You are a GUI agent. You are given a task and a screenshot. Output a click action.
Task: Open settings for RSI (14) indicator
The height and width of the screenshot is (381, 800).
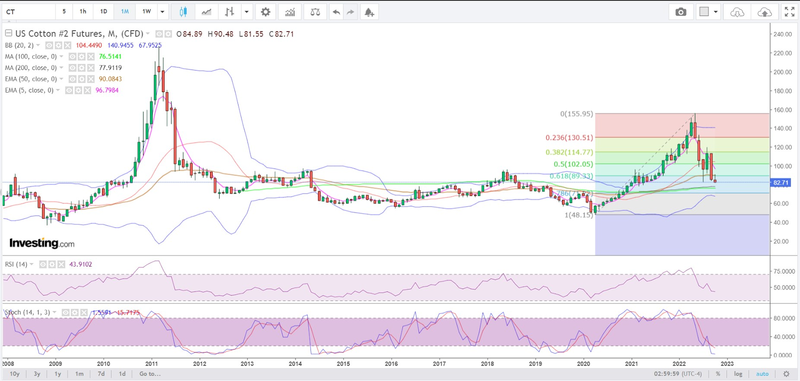click(x=52, y=264)
